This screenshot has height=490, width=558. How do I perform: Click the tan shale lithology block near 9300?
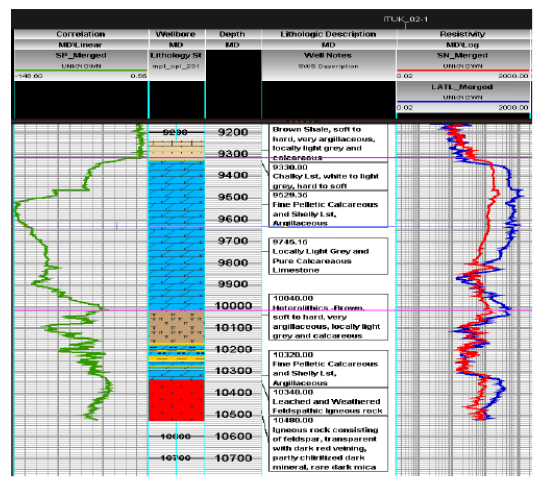(177, 149)
